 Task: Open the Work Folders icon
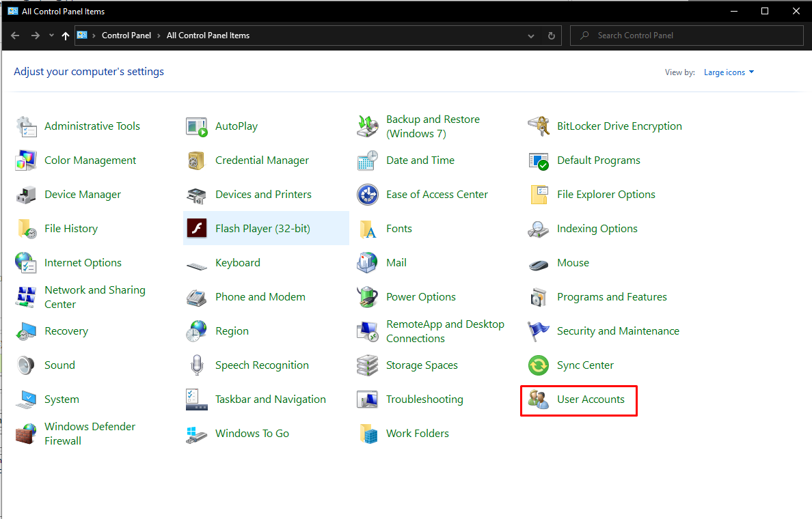point(368,434)
